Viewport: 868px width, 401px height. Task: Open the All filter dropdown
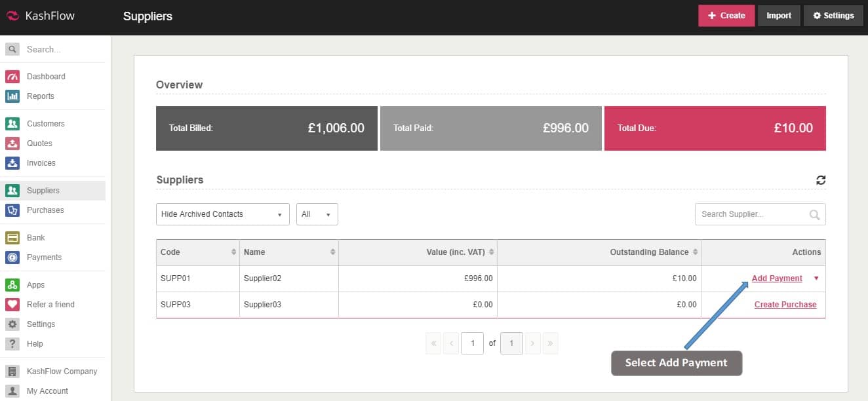(317, 214)
